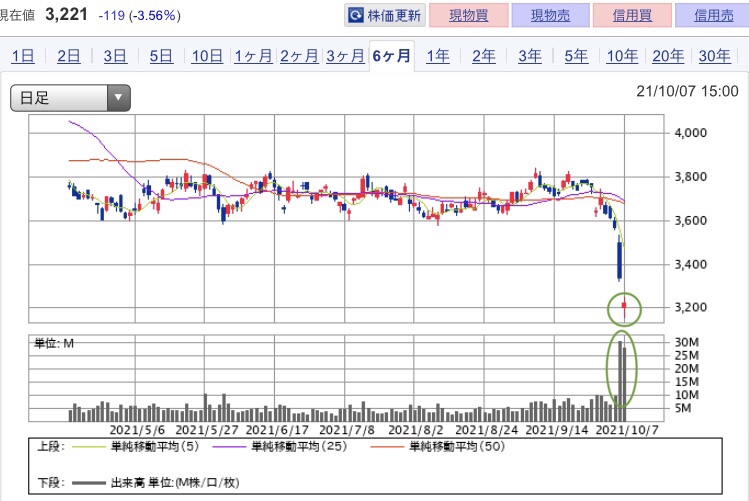Click the 株価更新 refresh button
This screenshot has width=749, height=501.
coord(385,15)
